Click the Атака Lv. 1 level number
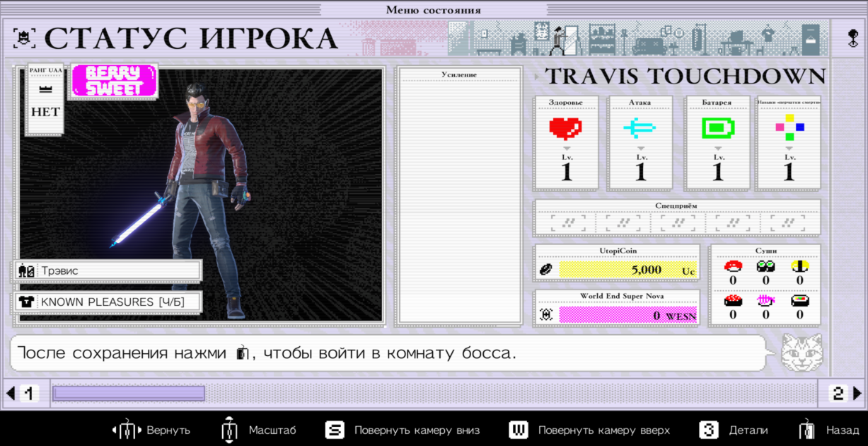868x446 pixels. 641,172
